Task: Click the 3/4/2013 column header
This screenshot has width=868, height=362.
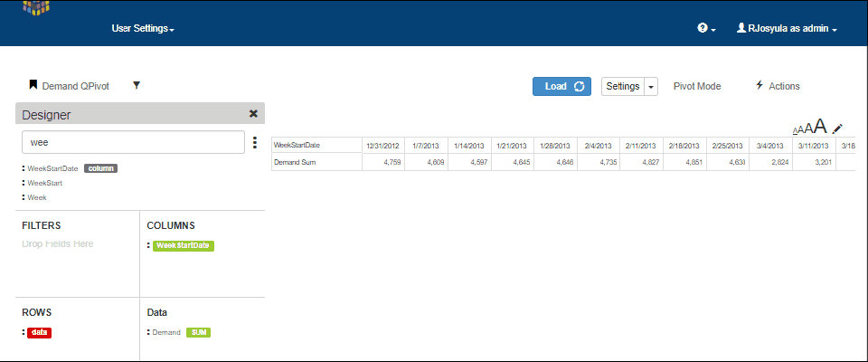Action: [x=770, y=146]
